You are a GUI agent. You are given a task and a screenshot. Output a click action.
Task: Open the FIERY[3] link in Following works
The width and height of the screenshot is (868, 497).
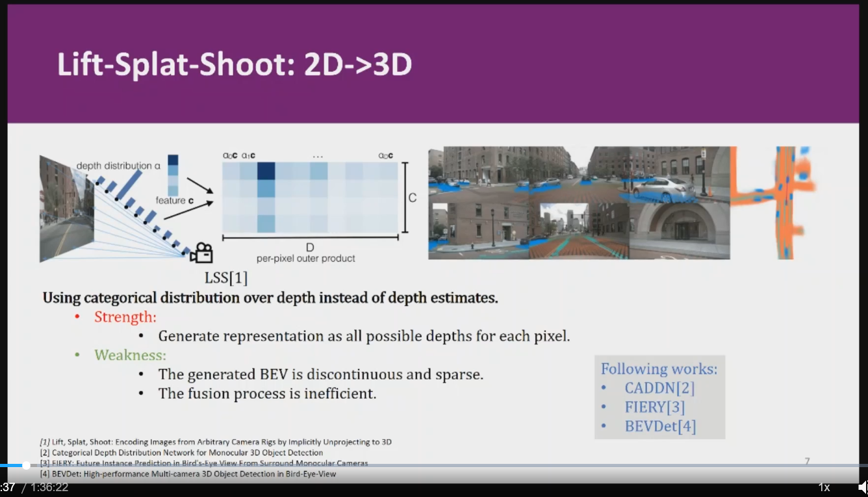(654, 407)
